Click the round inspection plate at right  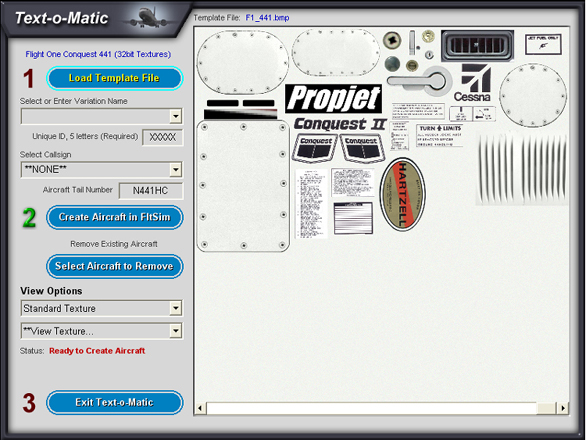click(533, 95)
